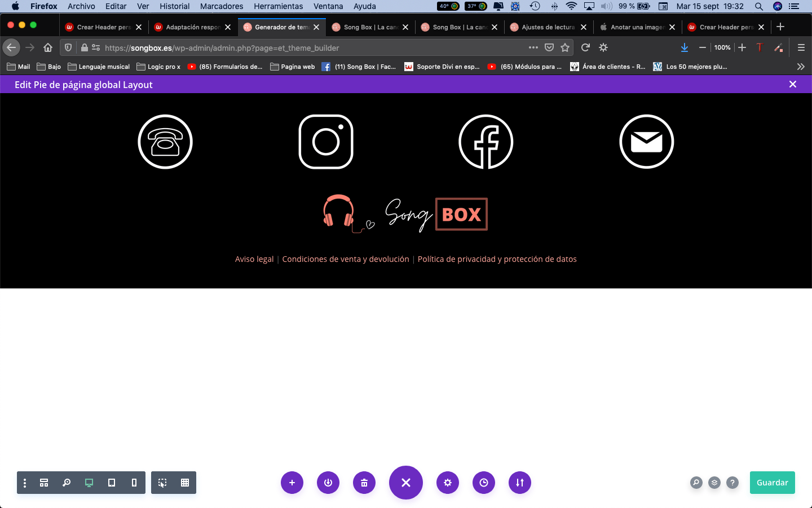Click the Wi-Fi status icon
Screen dimensions: 812x508
pos(571,6)
